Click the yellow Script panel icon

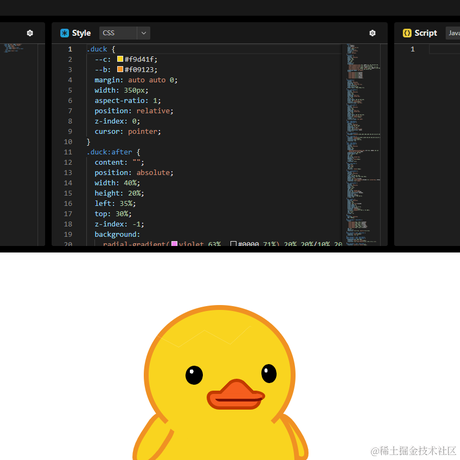click(x=407, y=33)
